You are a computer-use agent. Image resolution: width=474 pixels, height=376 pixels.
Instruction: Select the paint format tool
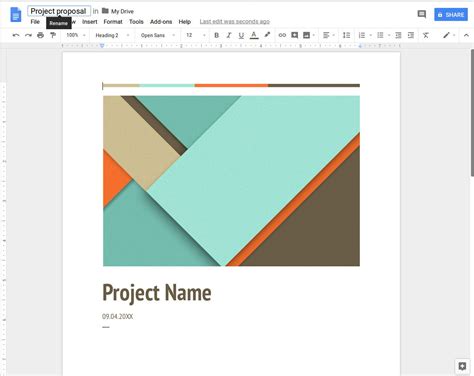pos(53,35)
